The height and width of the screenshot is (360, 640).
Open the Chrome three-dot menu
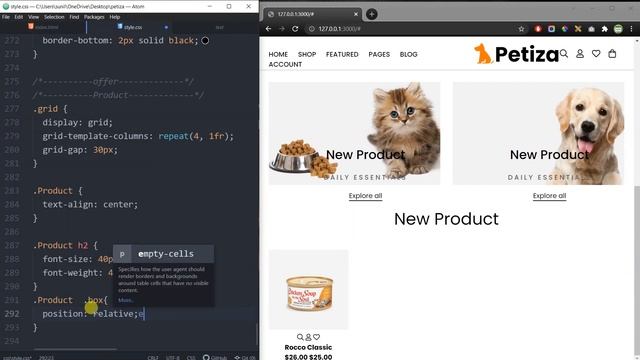coord(631,29)
